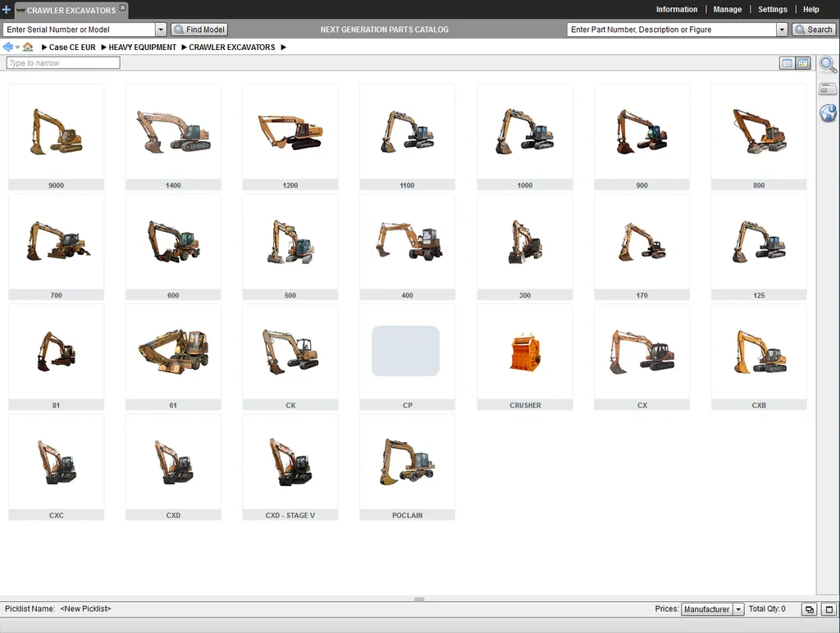
Task: Expand the Prices Manufacturer dropdown
Action: click(738, 609)
